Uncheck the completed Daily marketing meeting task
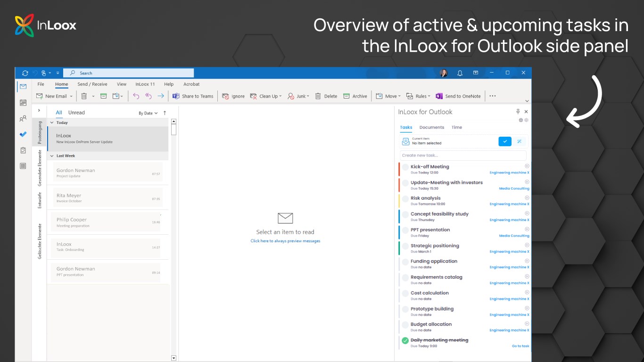644x362 pixels. point(405,341)
